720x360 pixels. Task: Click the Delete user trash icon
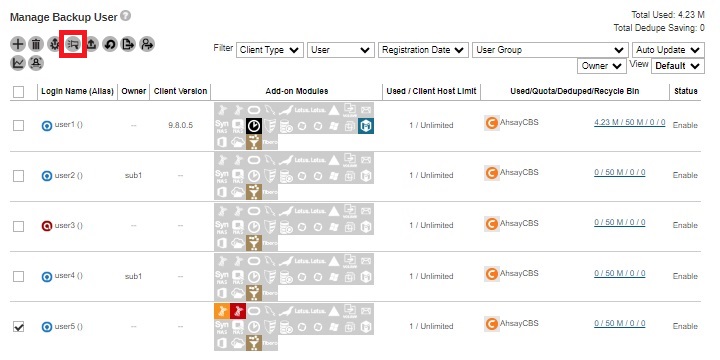coord(36,45)
